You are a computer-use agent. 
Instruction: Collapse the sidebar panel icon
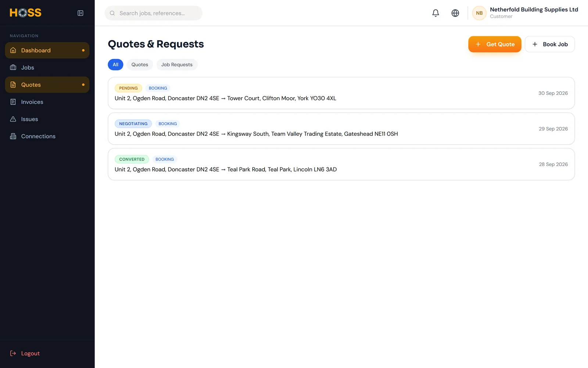coord(80,13)
